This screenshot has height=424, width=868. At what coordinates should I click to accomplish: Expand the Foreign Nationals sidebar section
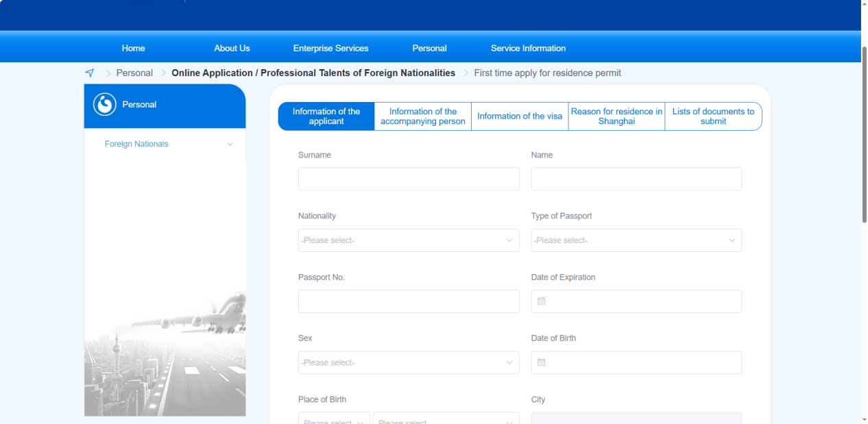165,144
